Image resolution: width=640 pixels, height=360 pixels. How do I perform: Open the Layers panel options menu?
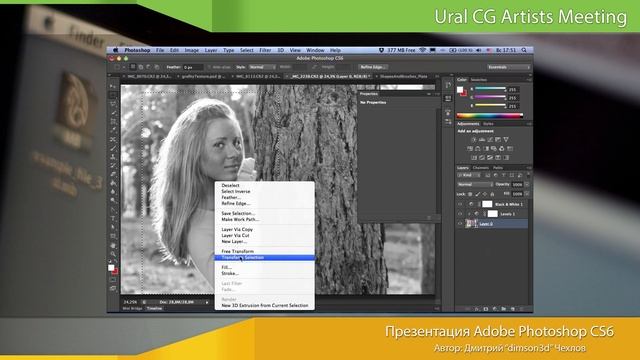[x=529, y=168]
